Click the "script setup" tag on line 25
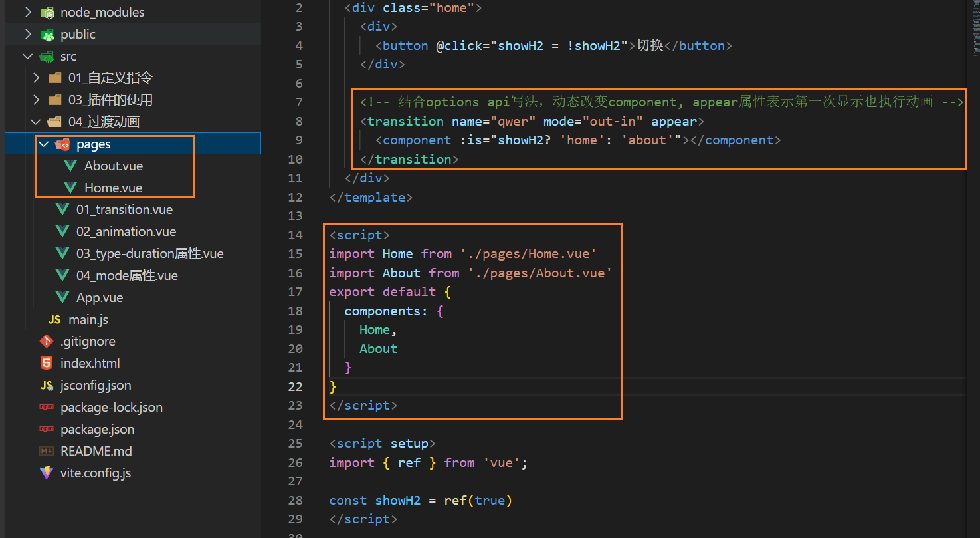The height and width of the screenshot is (538, 980). tap(383, 444)
